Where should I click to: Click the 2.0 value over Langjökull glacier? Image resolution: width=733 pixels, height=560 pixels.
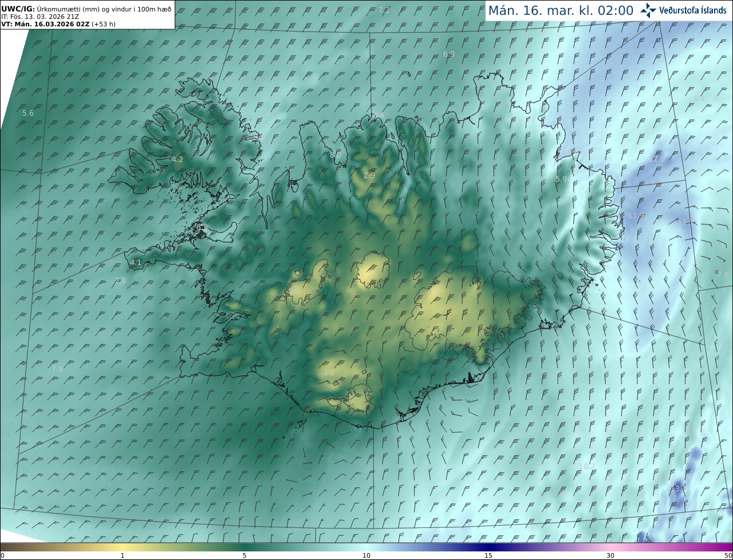coord(294,291)
